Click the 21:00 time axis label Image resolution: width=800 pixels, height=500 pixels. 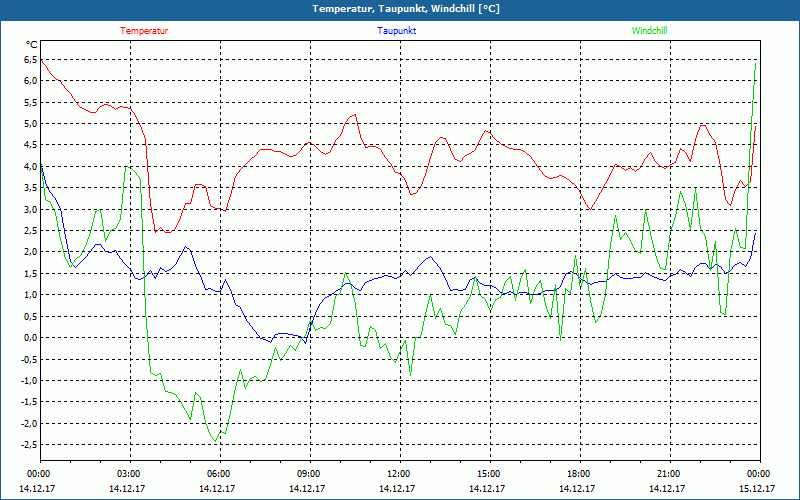tap(667, 474)
